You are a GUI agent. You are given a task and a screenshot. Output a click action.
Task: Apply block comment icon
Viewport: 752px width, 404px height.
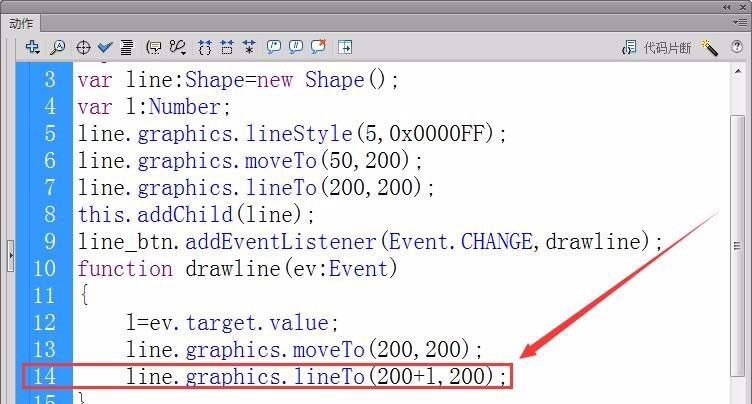(273, 47)
